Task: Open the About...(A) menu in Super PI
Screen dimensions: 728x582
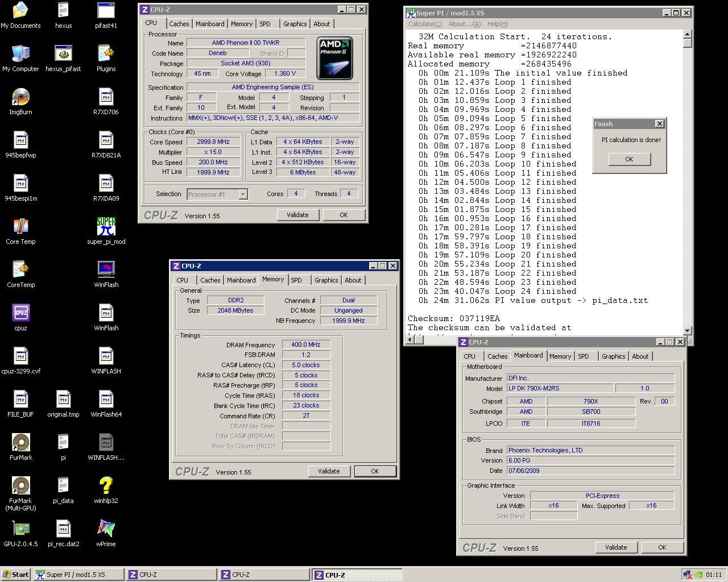Action: [x=465, y=24]
